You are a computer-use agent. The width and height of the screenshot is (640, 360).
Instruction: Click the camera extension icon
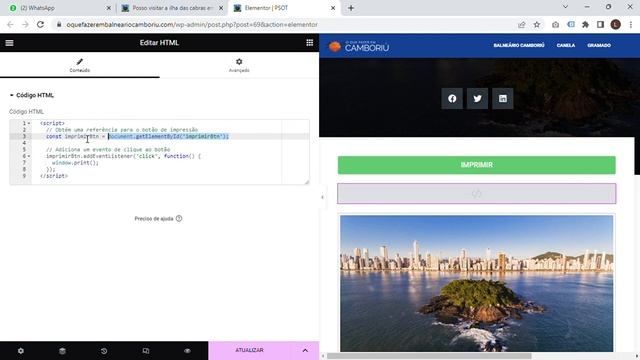point(556,24)
